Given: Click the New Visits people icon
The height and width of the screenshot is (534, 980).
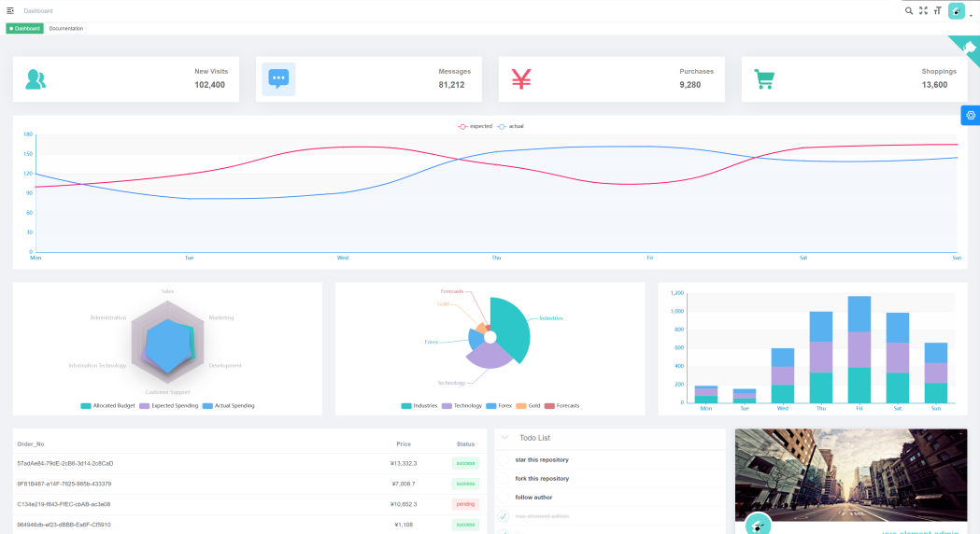Looking at the screenshot, I should [x=36, y=79].
